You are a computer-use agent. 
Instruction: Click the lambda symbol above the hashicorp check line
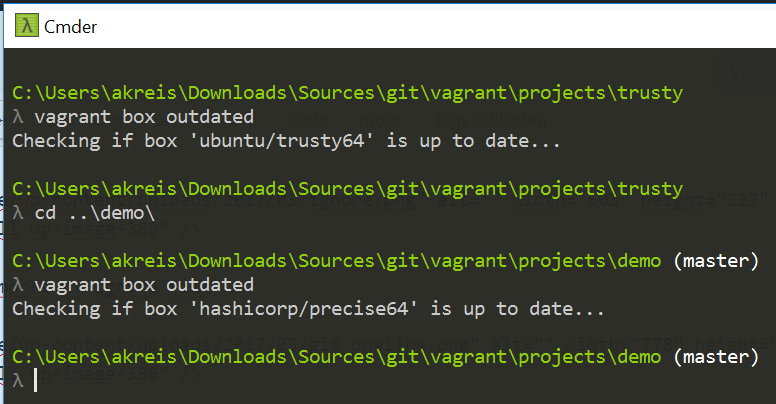[17, 286]
